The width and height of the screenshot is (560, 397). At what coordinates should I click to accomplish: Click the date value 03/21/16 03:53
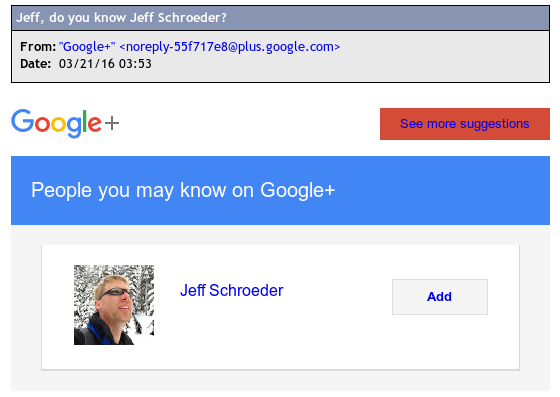105,64
